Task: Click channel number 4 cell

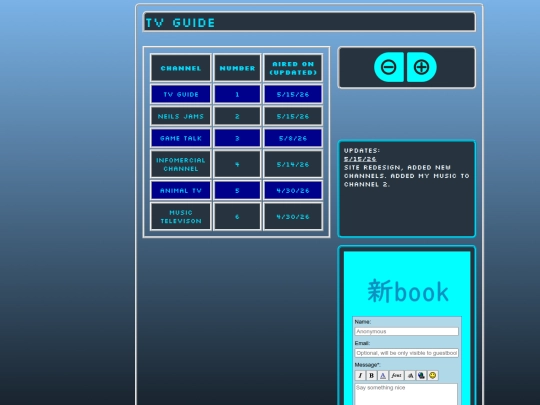Action: pos(237,164)
